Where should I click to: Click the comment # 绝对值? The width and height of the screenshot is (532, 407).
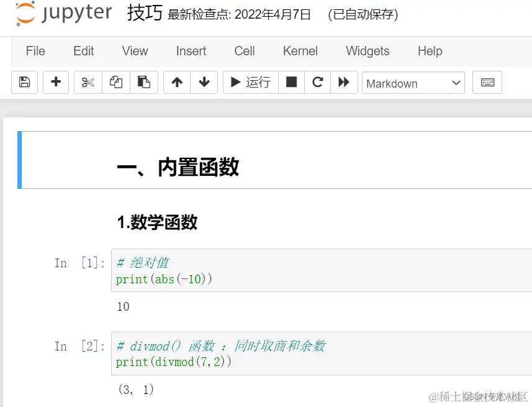143,263
